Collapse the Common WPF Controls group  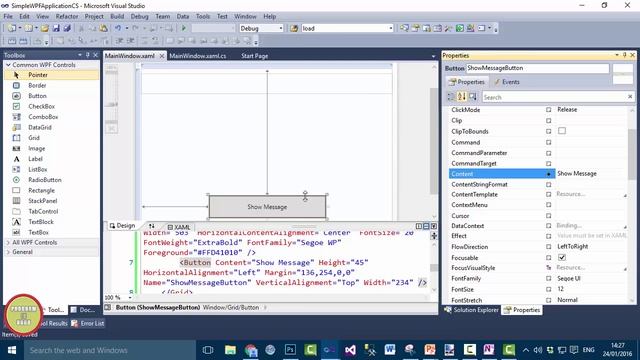8,65
